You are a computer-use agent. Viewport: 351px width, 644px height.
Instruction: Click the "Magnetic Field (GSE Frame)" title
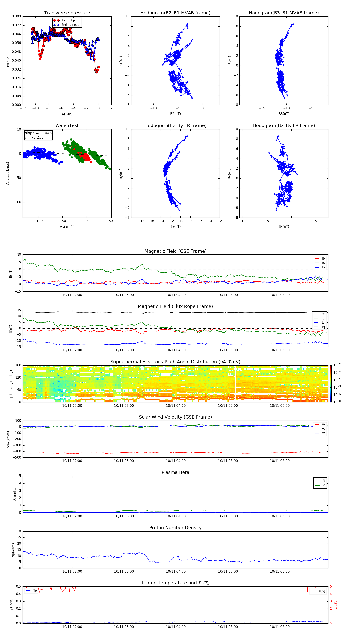tap(175, 251)
